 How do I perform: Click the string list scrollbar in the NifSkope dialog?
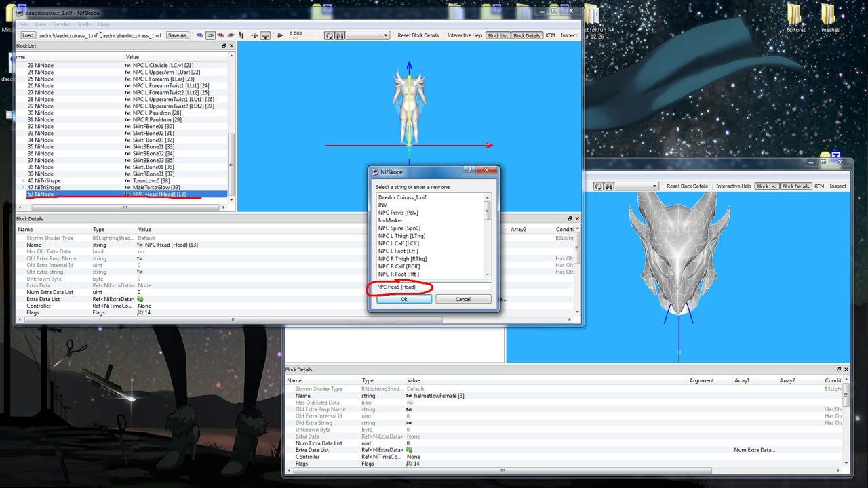pyautogui.click(x=487, y=235)
